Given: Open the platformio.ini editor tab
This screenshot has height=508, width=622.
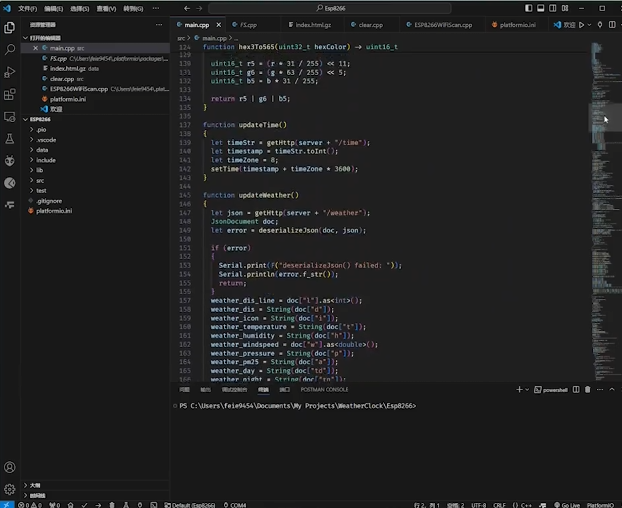Looking at the screenshot, I should [518, 24].
